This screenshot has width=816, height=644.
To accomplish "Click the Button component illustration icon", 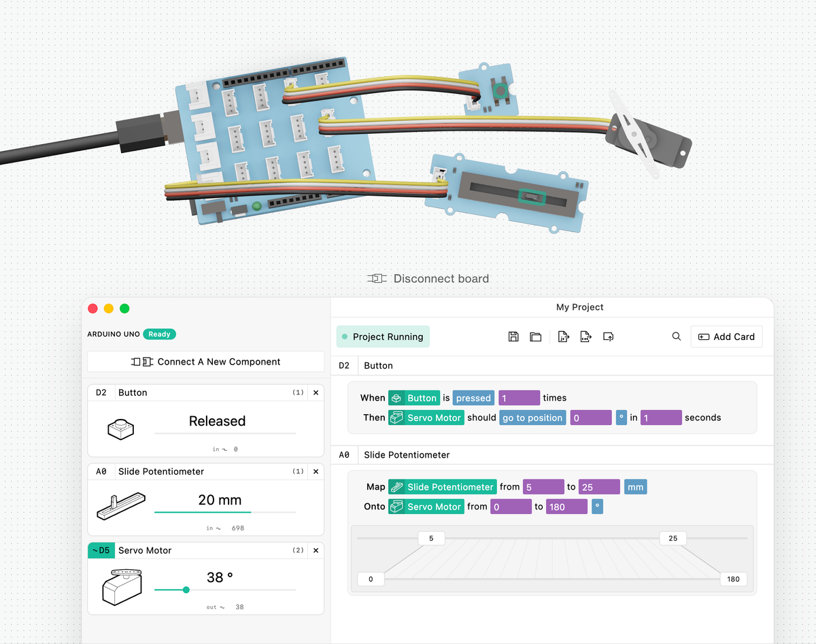I will [120, 428].
